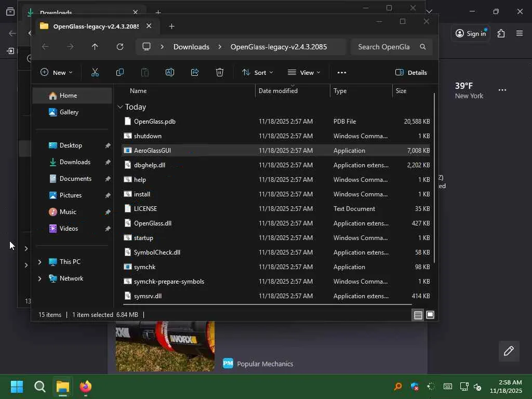
Task: Select the dbghelp.dll file
Action: click(275, 165)
